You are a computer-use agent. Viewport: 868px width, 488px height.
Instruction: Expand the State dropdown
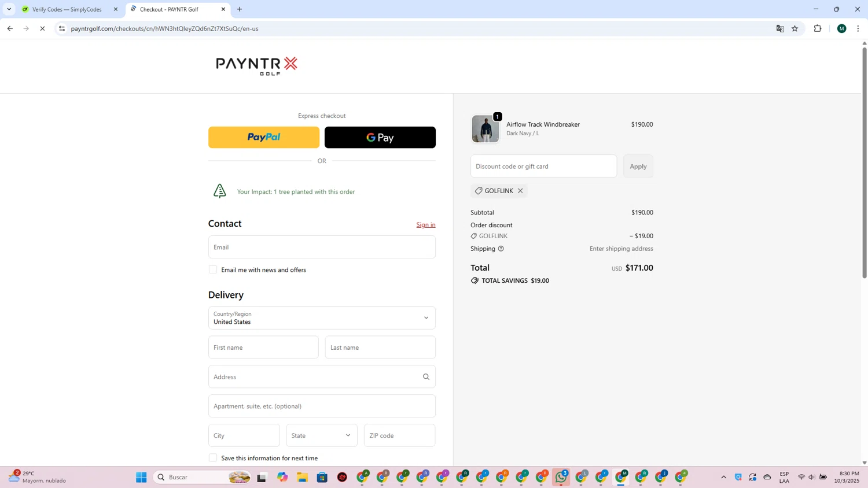(x=322, y=435)
